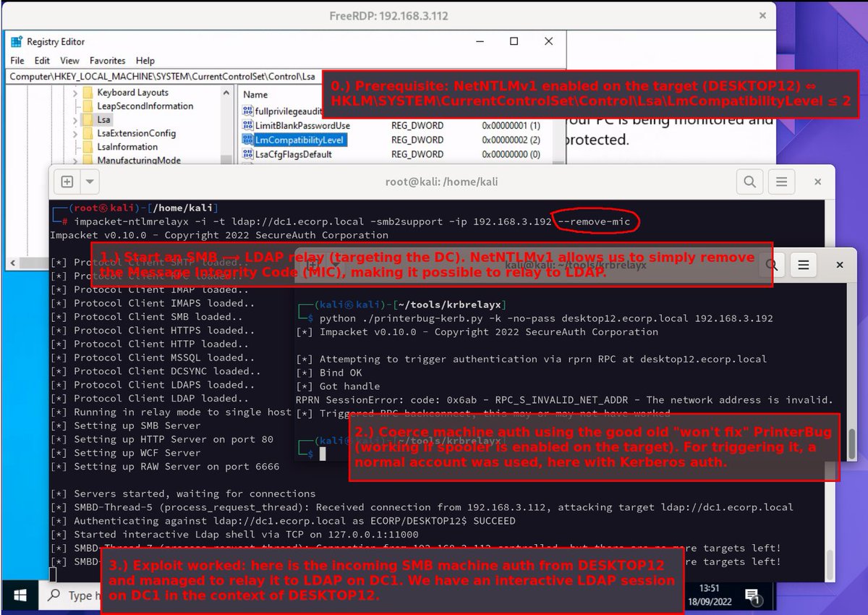Image resolution: width=868 pixels, height=615 pixels.
Task: Open new-tab dropdown arrow in root@kali terminal
Action: click(90, 182)
